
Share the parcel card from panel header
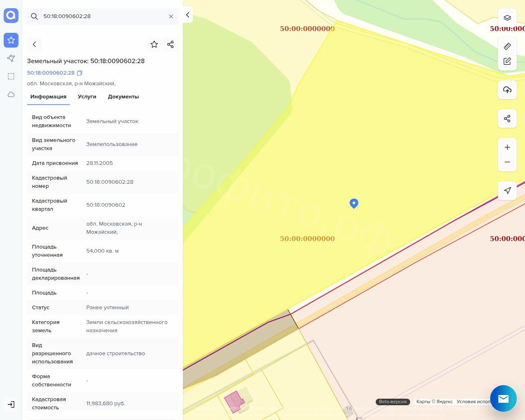pos(171,44)
